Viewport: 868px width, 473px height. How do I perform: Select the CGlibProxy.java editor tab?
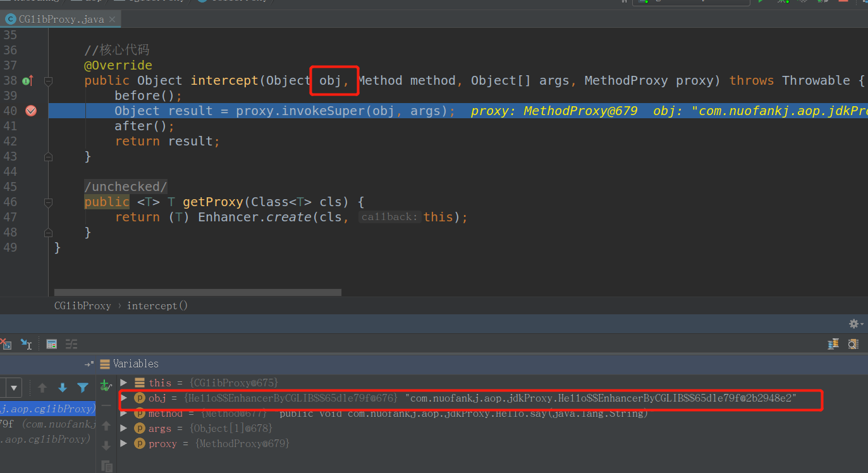pos(61,20)
